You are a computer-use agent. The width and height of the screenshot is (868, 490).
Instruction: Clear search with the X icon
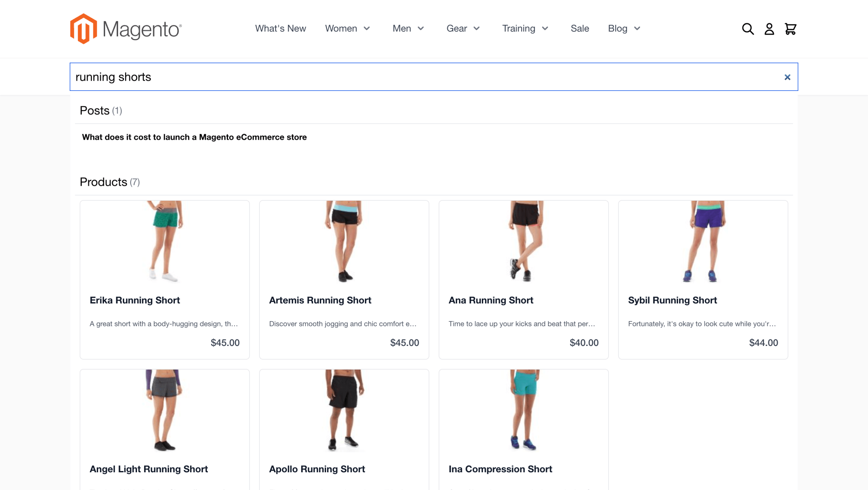point(787,77)
